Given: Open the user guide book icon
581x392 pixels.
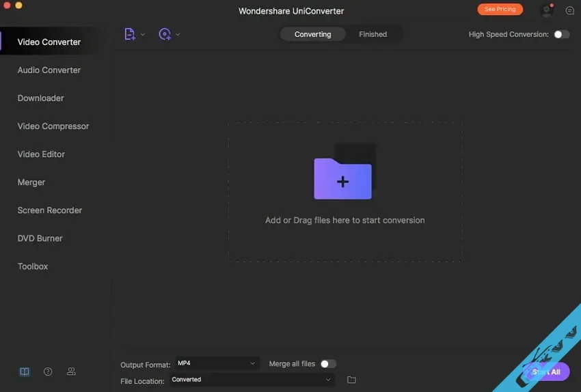Looking at the screenshot, I should pyautogui.click(x=25, y=372).
